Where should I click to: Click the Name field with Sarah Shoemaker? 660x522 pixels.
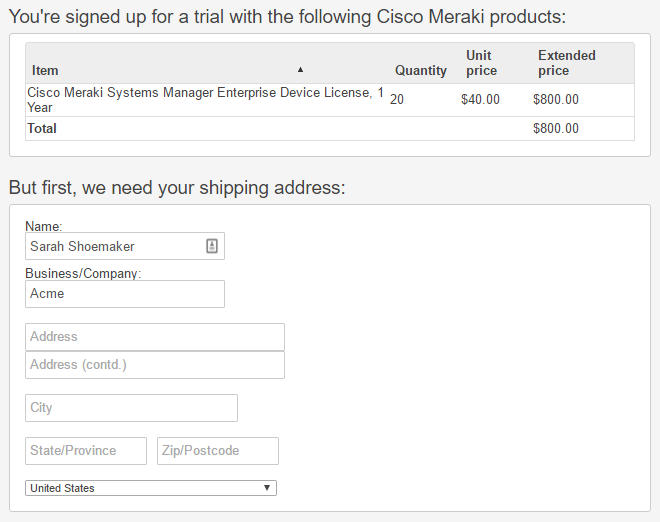point(114,246)
